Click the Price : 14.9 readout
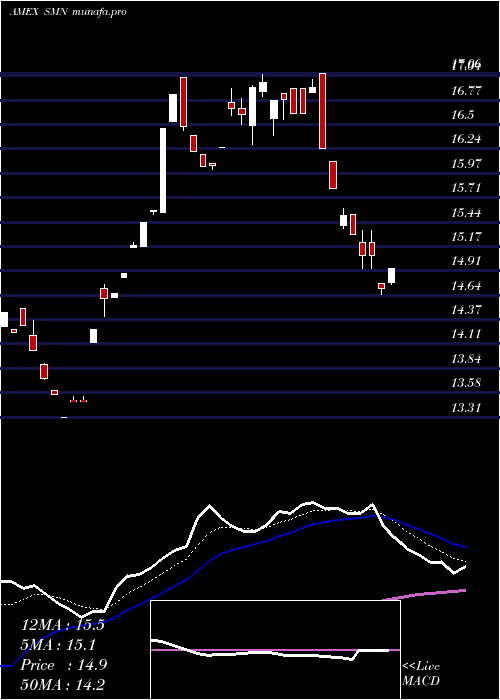This screenshot has width=500, height=700. [x=64, y=665]
